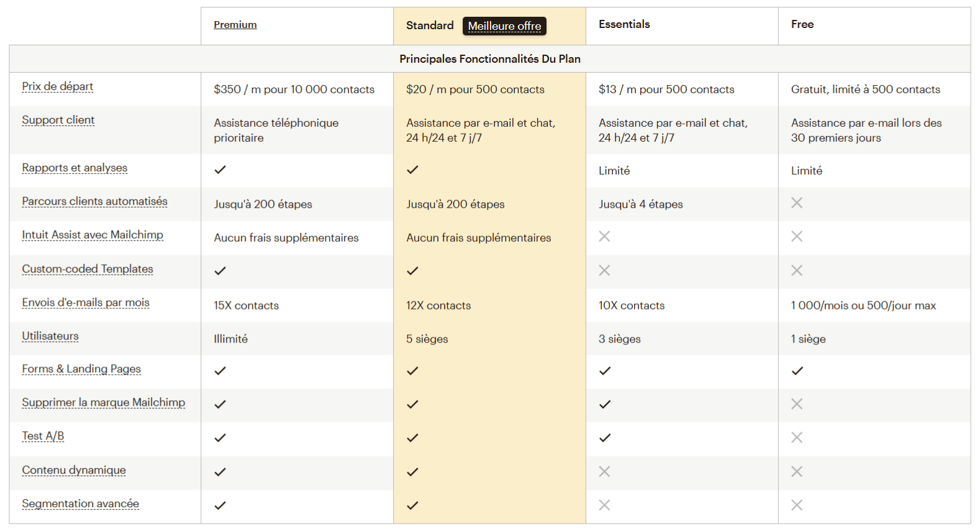Click Standard checkmark for Custom-coded Templates

coord(412,271)
